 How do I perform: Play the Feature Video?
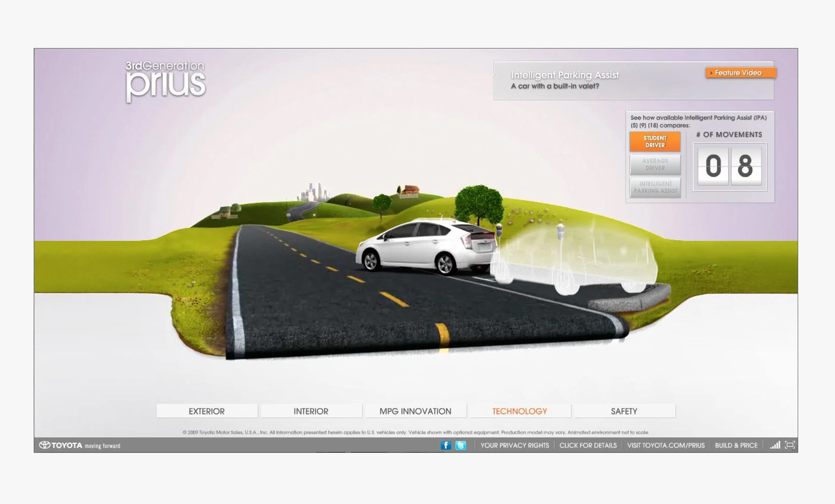click(741, 73)
